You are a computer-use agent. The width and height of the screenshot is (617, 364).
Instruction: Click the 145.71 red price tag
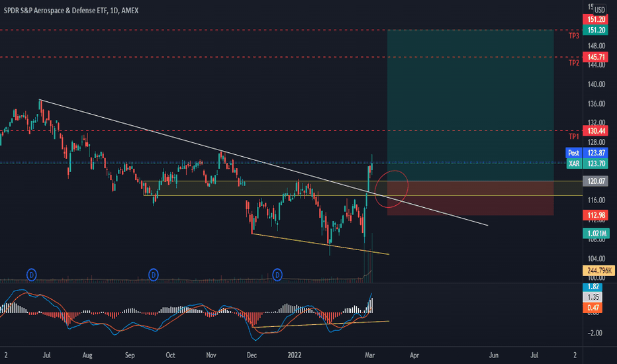pos(595,58)
